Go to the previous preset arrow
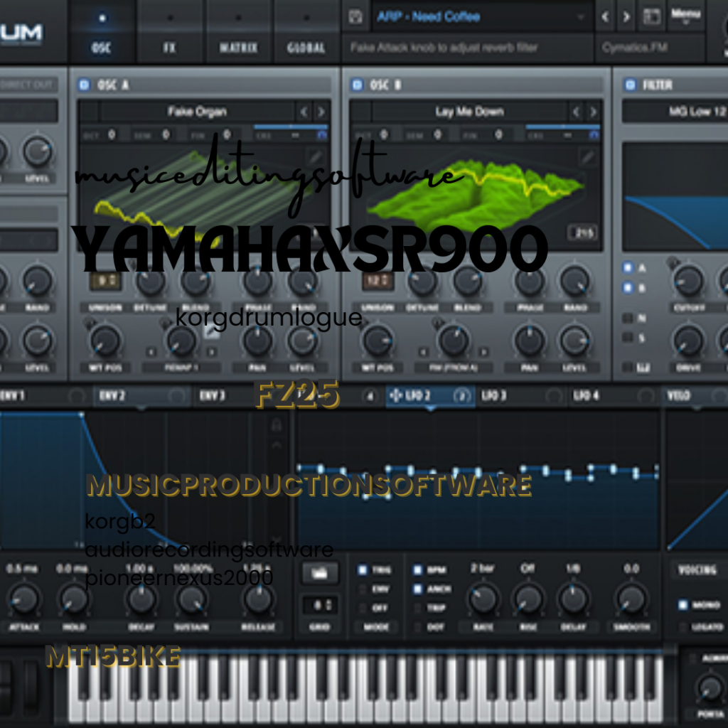 click(605, 17)
